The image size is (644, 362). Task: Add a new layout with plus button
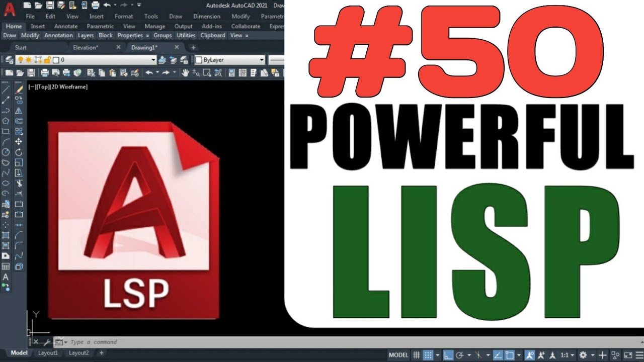coord(101,353)
